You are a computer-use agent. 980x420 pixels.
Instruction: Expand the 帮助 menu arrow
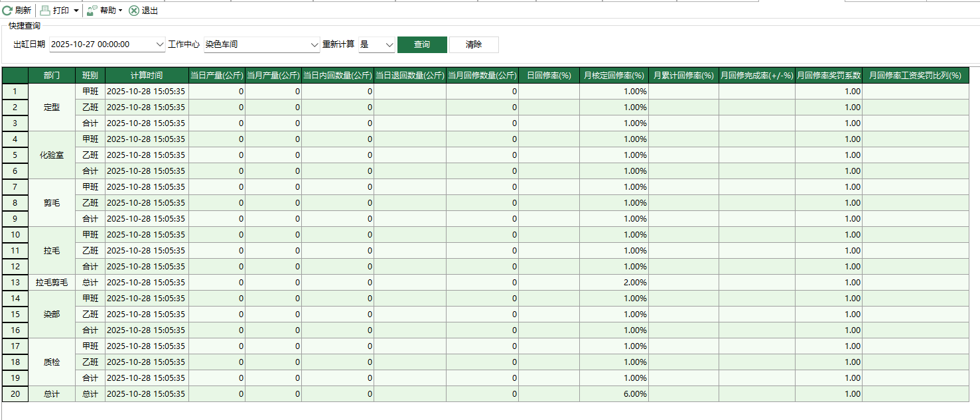coord(120,11)
